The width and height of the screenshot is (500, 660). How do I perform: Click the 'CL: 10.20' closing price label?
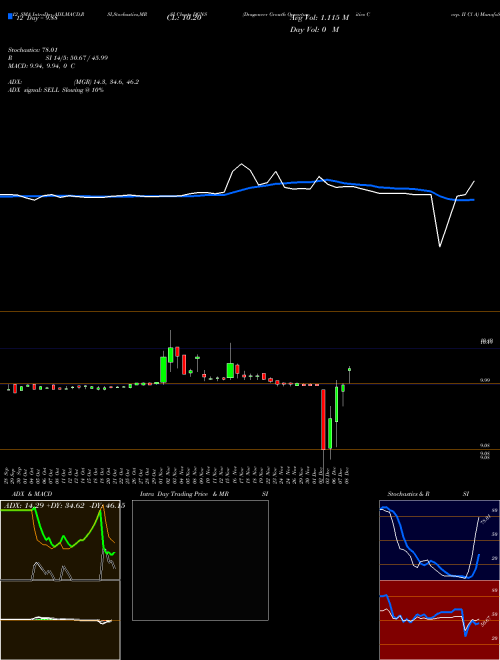pos(184,18)
